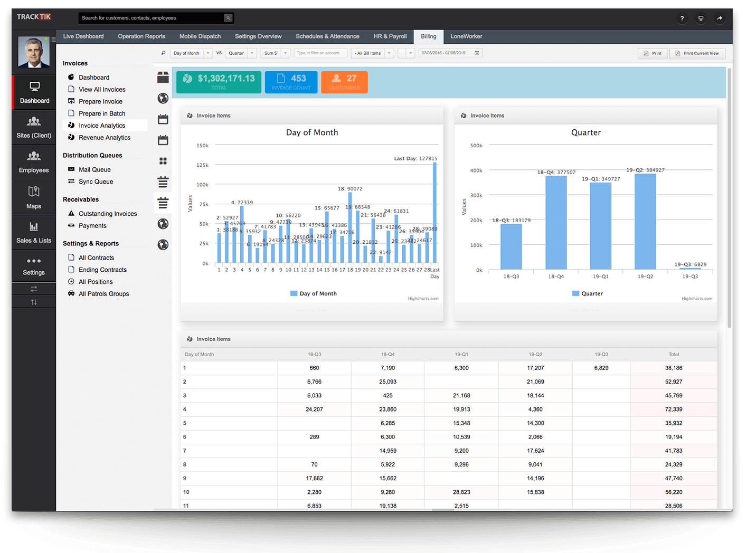The image size is (756, 553).
Task: Open View All Invoices
Action: point(102,89)
